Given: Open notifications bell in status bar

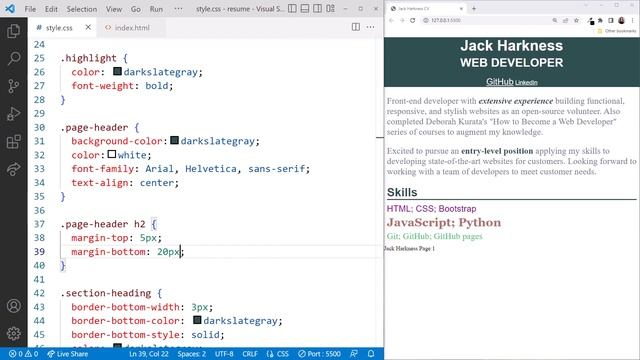Looking at the screenshot, I should 371,354.
